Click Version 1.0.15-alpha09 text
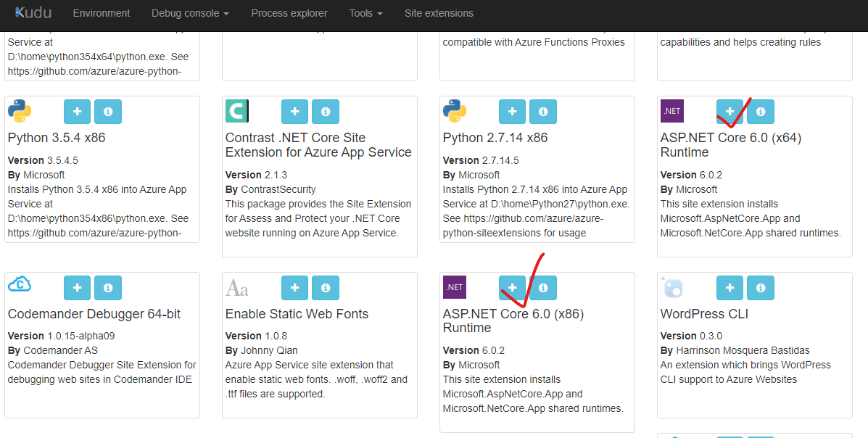Image resolution: width=868 pixels, height=438 pixels. (x=62, y=336)
